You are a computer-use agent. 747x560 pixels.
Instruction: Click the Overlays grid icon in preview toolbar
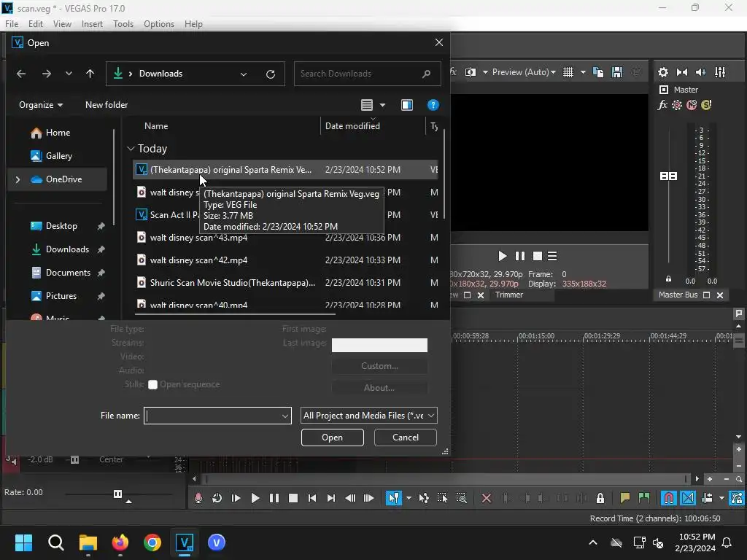coord(568,72)
